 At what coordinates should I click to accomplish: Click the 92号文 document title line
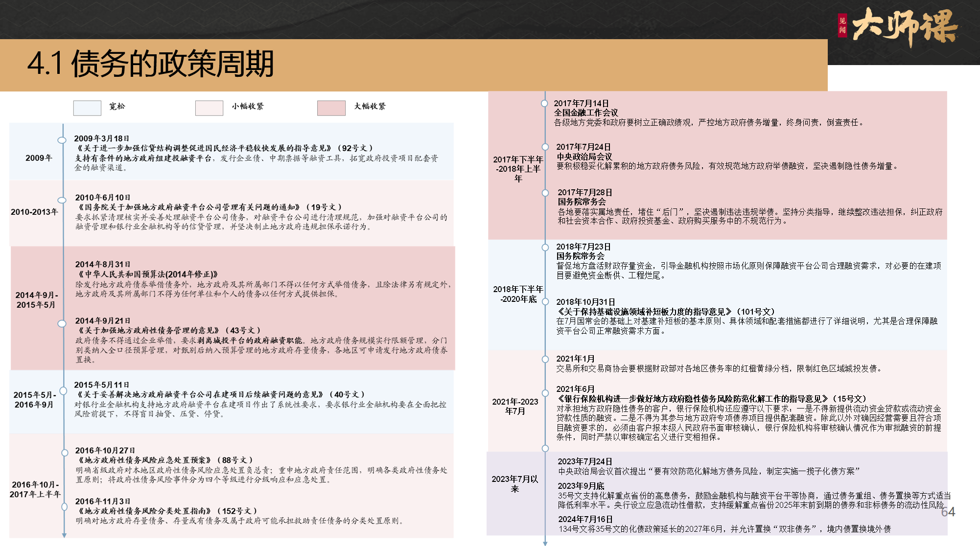(x=225, y=148)
